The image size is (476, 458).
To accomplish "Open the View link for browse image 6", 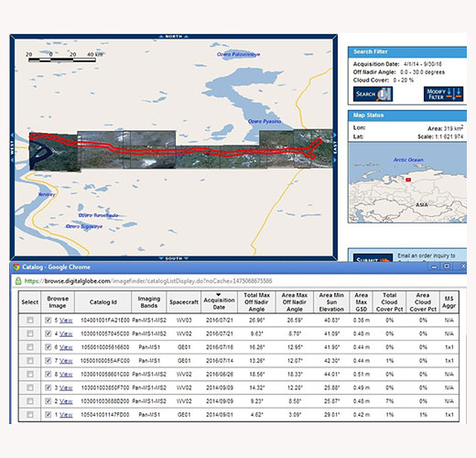I will 66,347.
